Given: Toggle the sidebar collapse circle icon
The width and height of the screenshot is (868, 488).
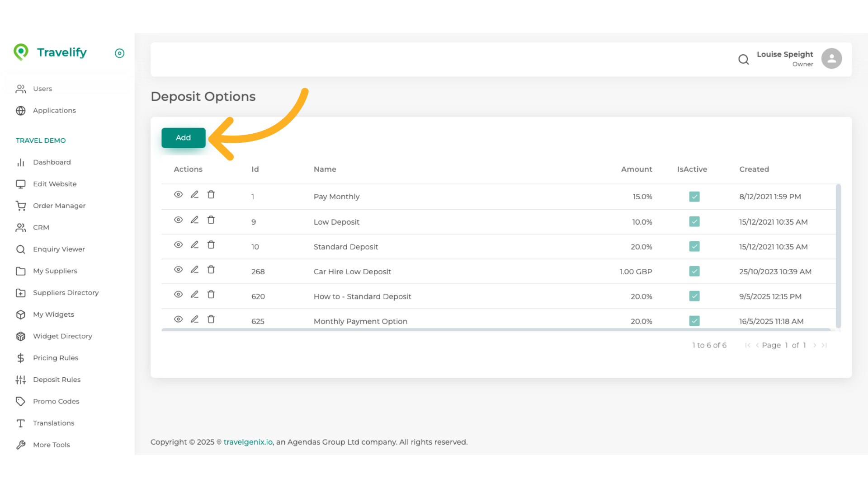Looking at the screenshot, I should [x=119, y=53].
